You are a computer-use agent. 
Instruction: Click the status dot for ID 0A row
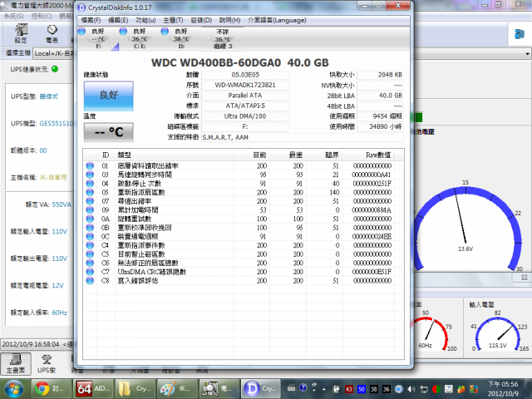click(x=90, y=219)
